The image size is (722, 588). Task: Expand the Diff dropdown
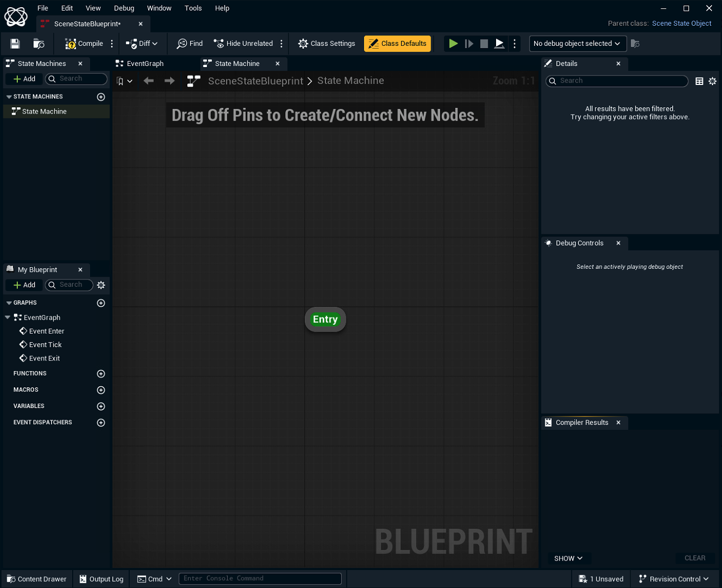pyautogui.click(x=142, y=44)
